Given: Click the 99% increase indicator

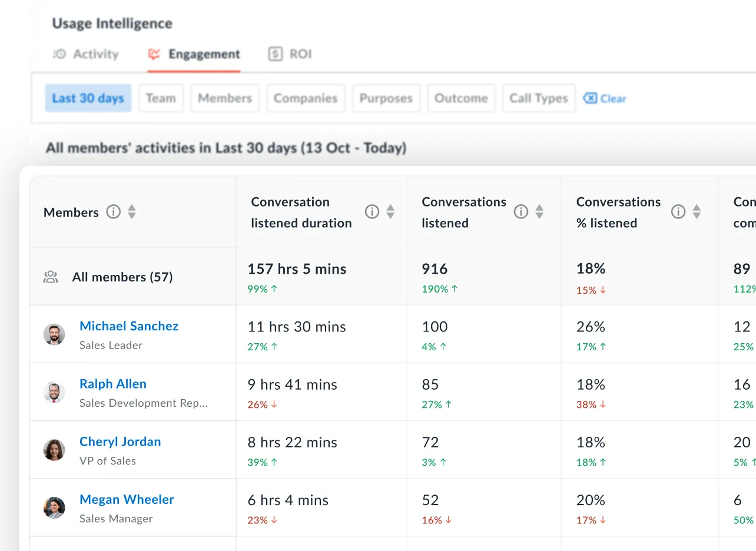Looking at the screenshot, I should coord(263,289).
